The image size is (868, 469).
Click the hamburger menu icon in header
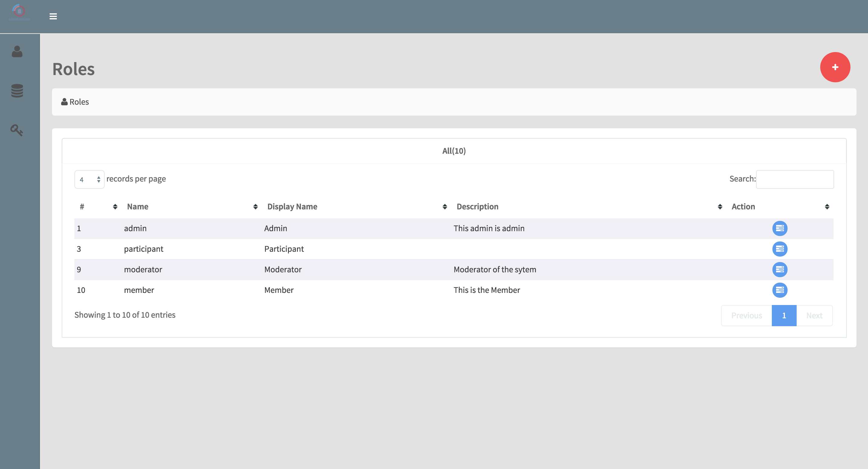click(x=53, y=16)
